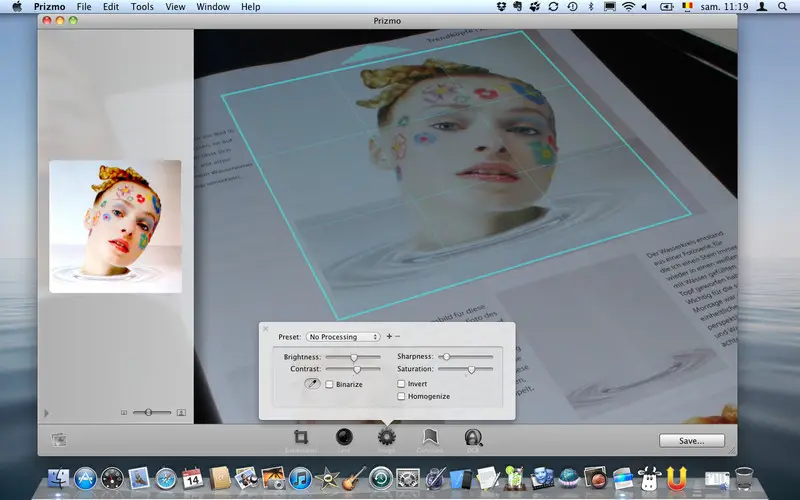Enable the Binarize checkbox
800x500 pixels.
pyautogui.click(x=330, y=384)
